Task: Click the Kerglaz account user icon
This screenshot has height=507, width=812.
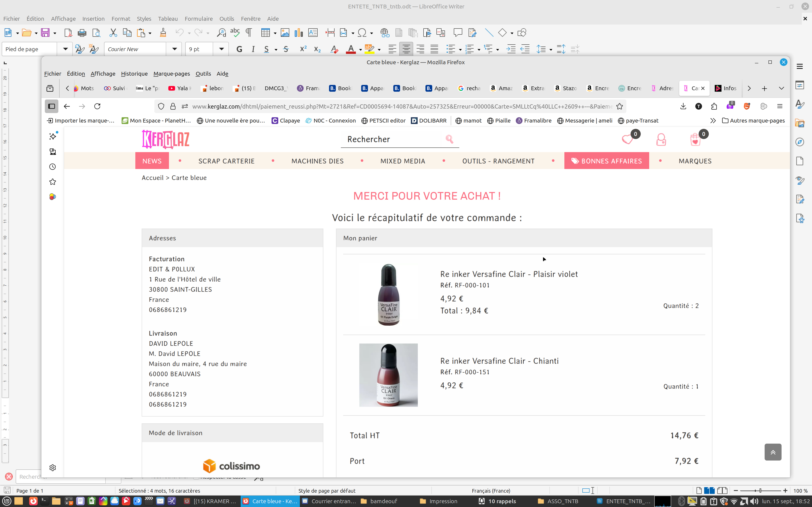Action: (661, 139)
